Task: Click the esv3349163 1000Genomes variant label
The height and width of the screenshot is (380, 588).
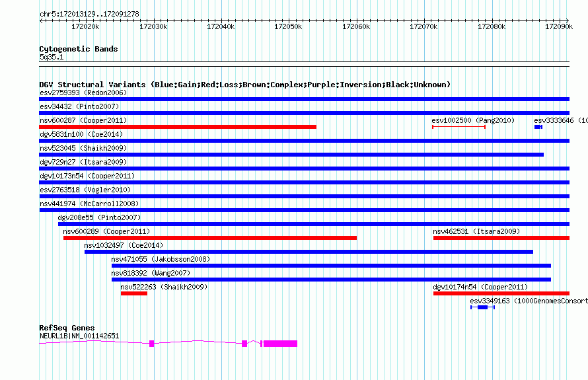Action: coord(529,301)
